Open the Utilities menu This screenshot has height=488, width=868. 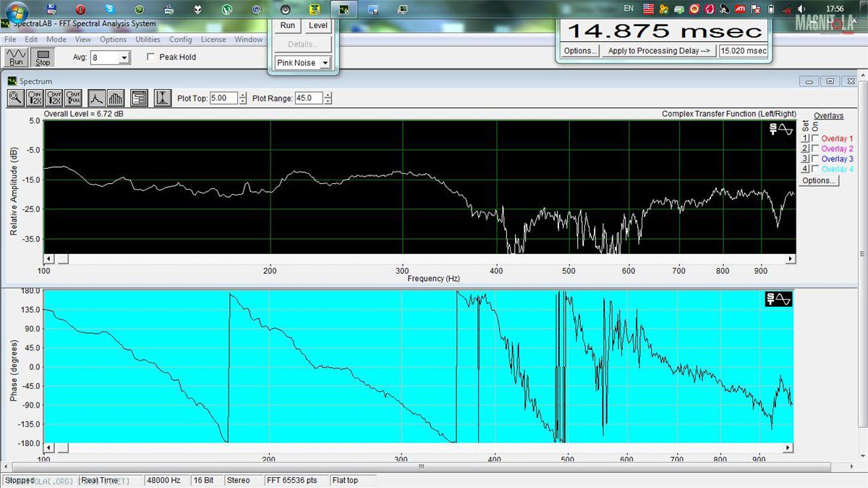(x=148, y=40)
